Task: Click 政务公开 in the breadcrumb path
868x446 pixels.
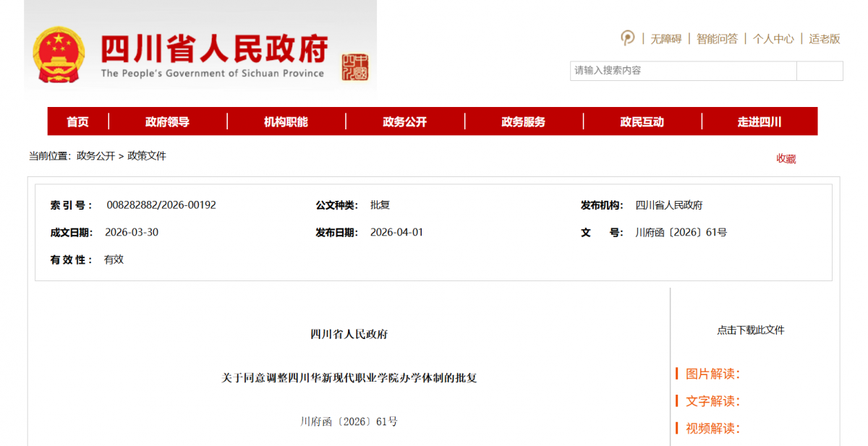Action: click(x=95, y=155)
